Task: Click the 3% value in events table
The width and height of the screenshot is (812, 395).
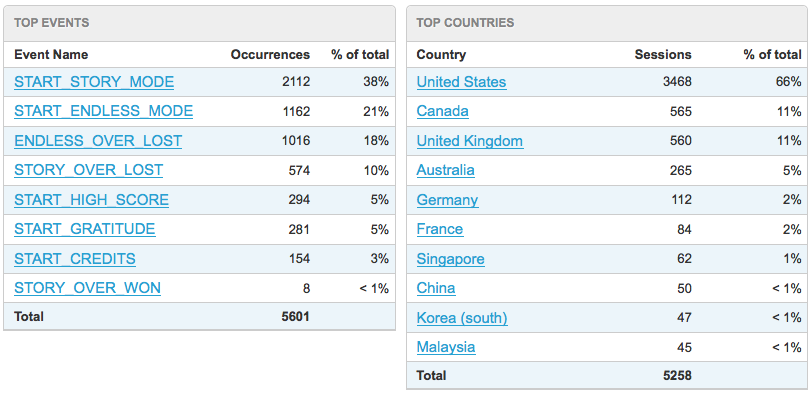Action: pyautogui.click(x=380, y=259)
